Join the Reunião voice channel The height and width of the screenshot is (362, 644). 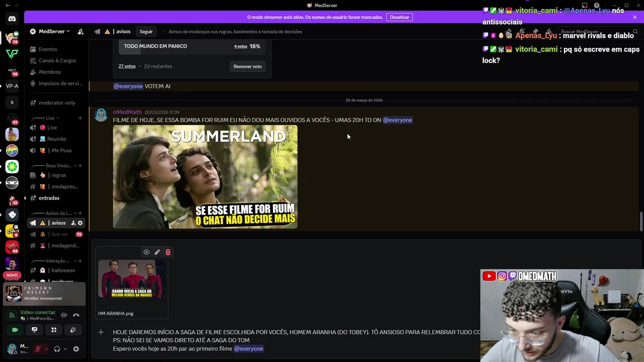(55, 139)
